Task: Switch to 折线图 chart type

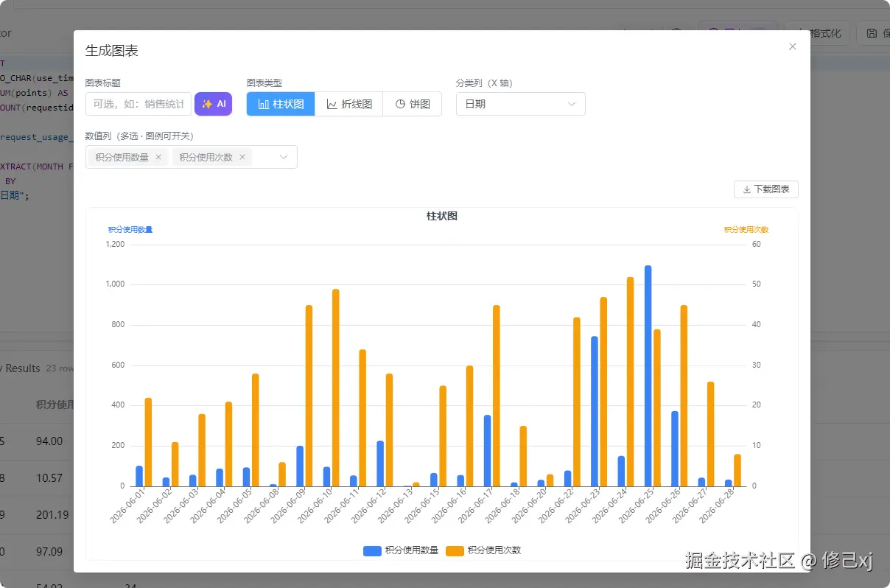Action: point(349,104)
